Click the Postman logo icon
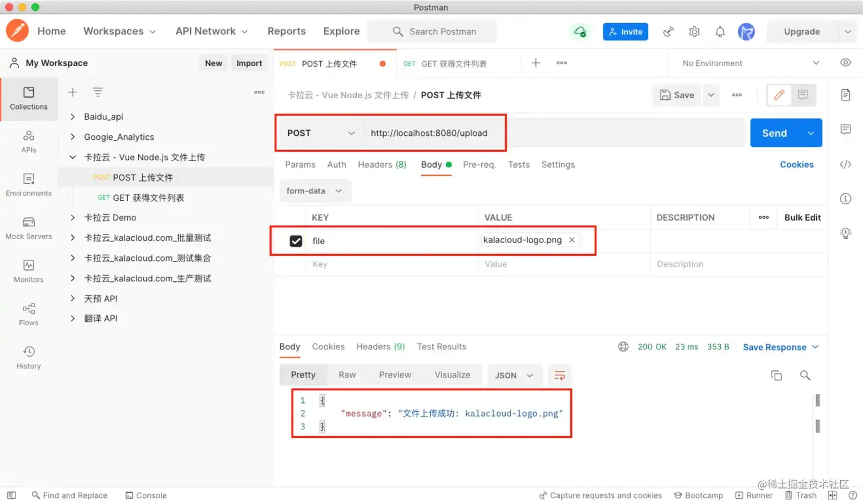The height and width of the screenshot is (504, 863). 17,31
